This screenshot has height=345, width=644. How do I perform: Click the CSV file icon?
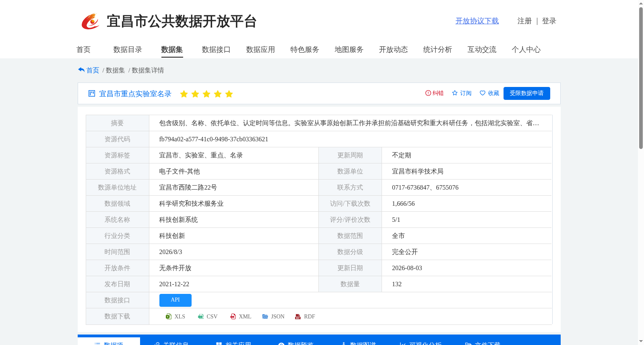coord(201,316)
